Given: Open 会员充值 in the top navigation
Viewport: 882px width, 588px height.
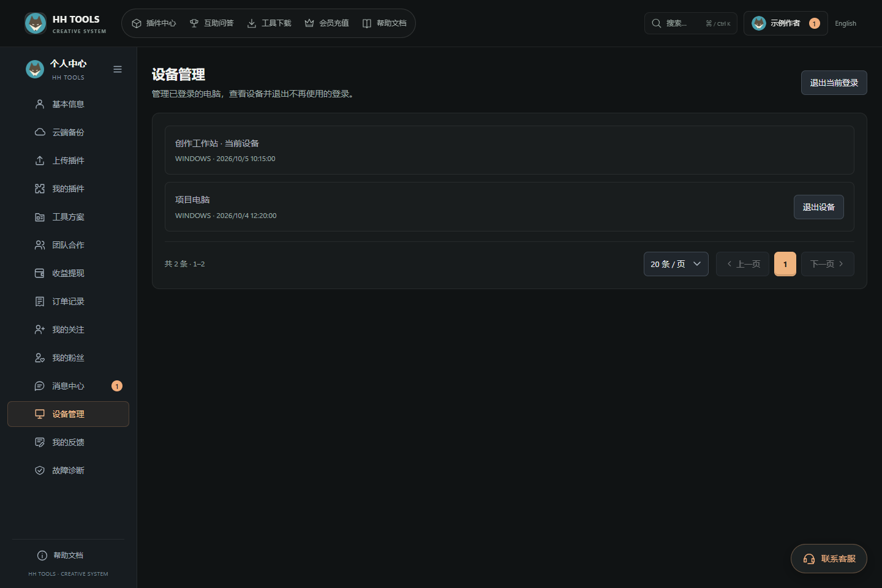Looking at the screenshot, I should (326, 23).
